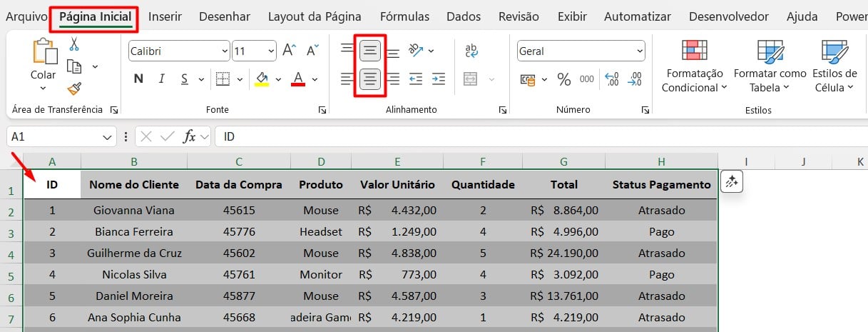Apply Percent Style number format

click(564, 79)
